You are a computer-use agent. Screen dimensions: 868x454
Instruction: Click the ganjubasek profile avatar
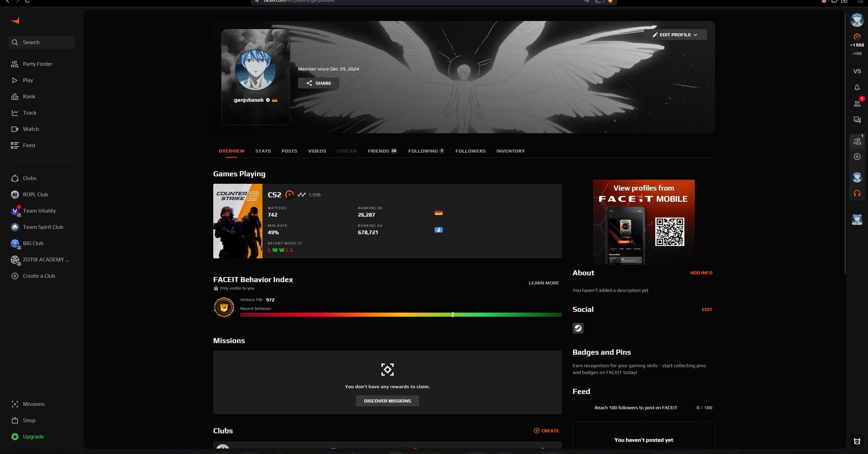[x=255, y=70]
